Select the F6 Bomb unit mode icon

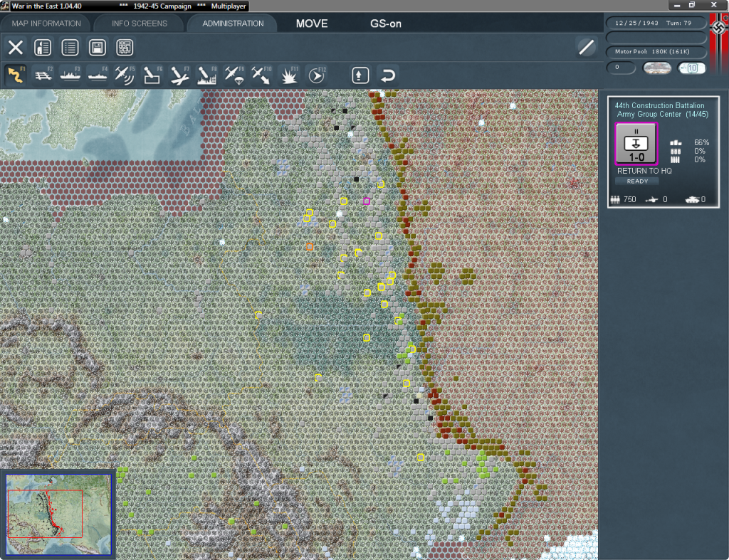point(152,75)
